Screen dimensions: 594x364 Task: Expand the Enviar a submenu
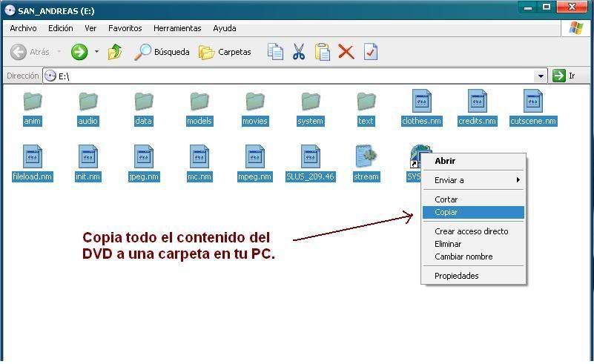click(474, 180)
